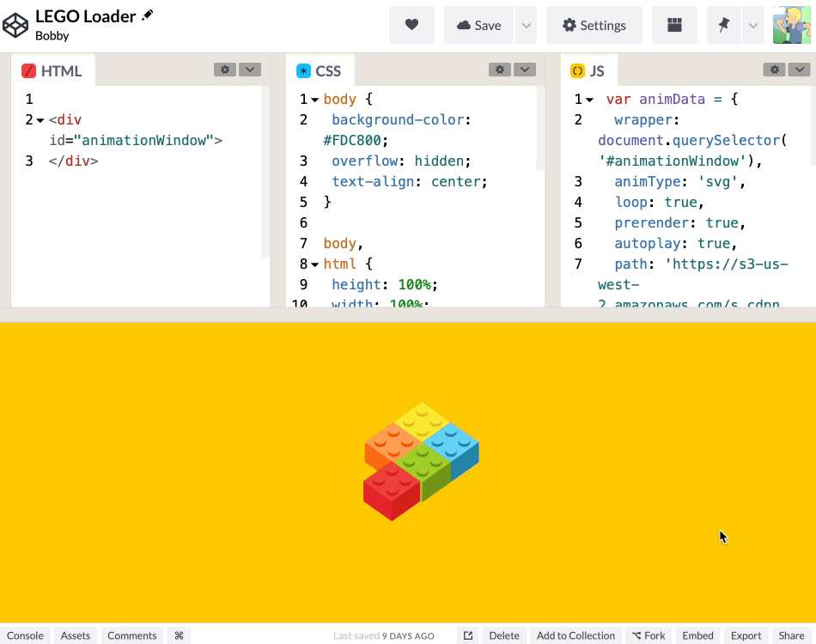Click the LEGO bricks animation preview
Viewport: 816px width, 644px height.
[x=421, y=461]
